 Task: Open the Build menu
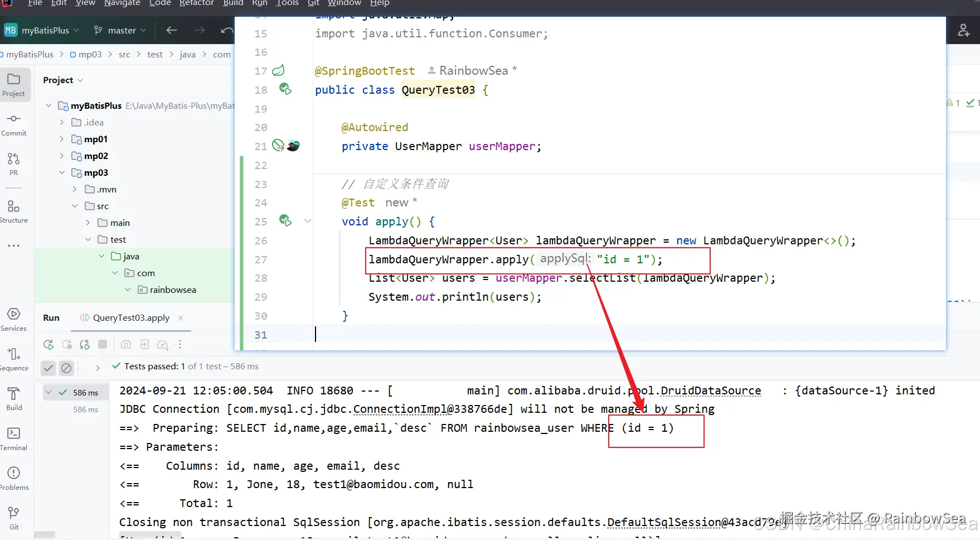(233, 3)
